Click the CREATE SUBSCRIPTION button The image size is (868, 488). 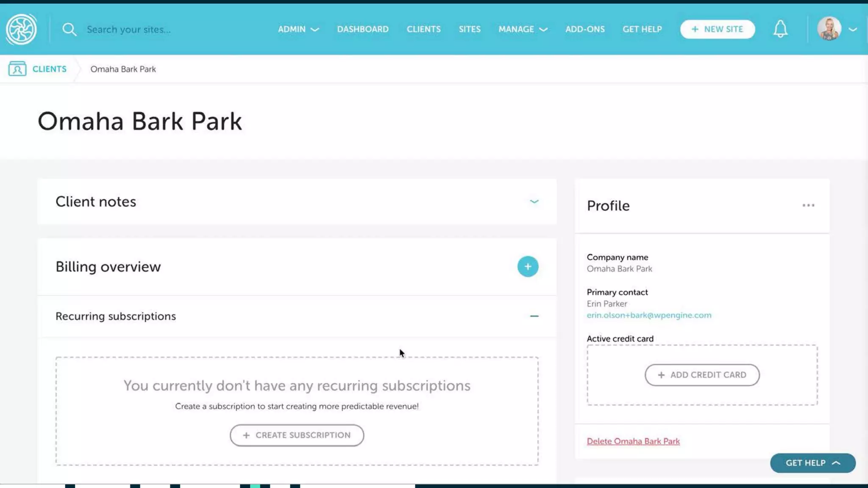(x=297, y=435)
